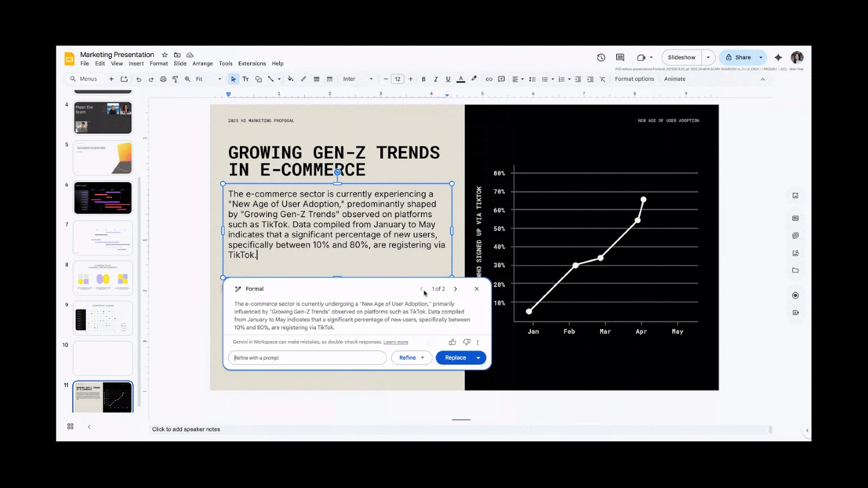Open the Extensions menu

coord(252,63)
